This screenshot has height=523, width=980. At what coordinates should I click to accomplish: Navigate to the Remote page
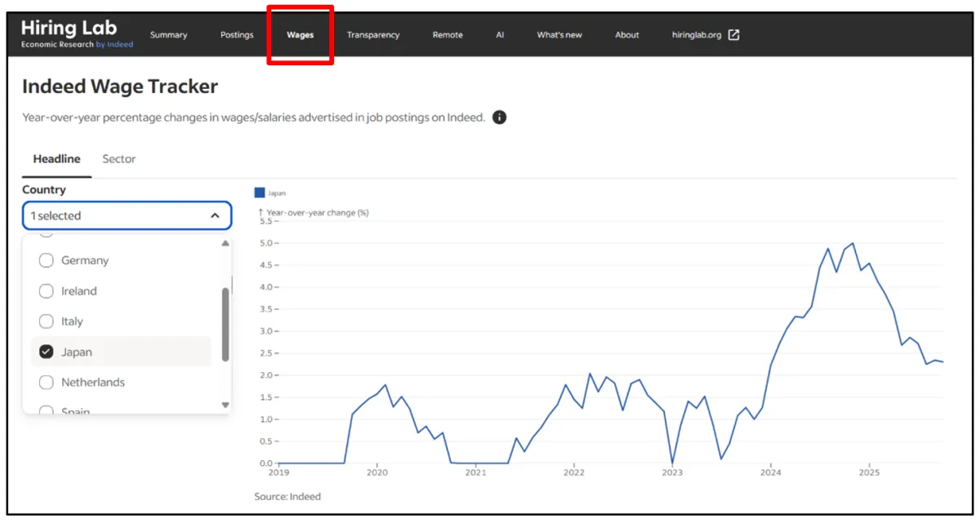pos(448,35)
